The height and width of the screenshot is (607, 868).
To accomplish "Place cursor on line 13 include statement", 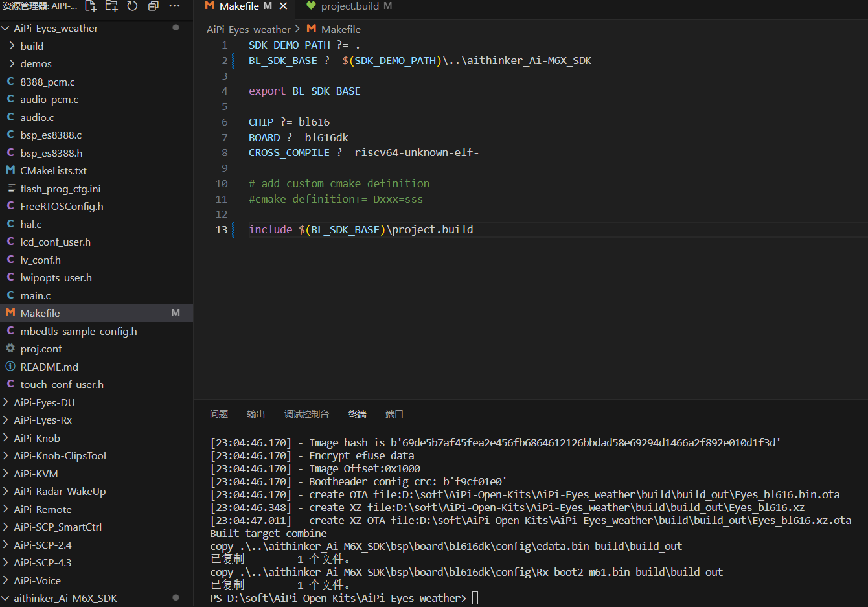I will (361, 229).
